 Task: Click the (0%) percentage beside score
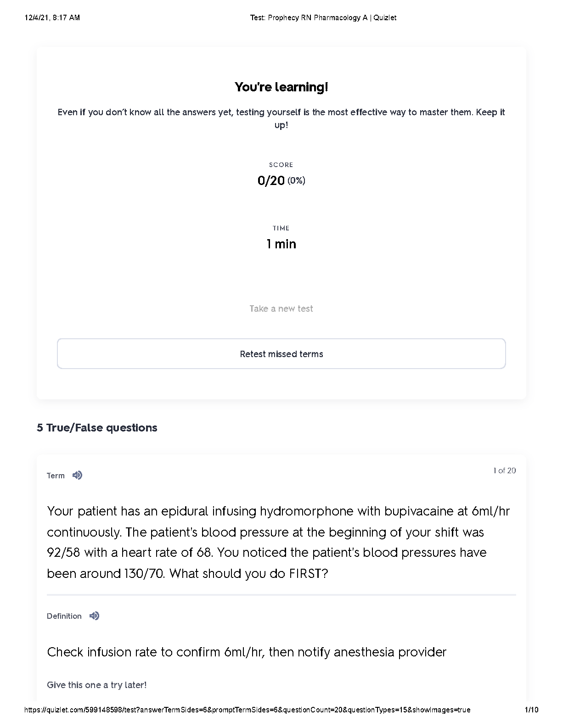point(296,180)
